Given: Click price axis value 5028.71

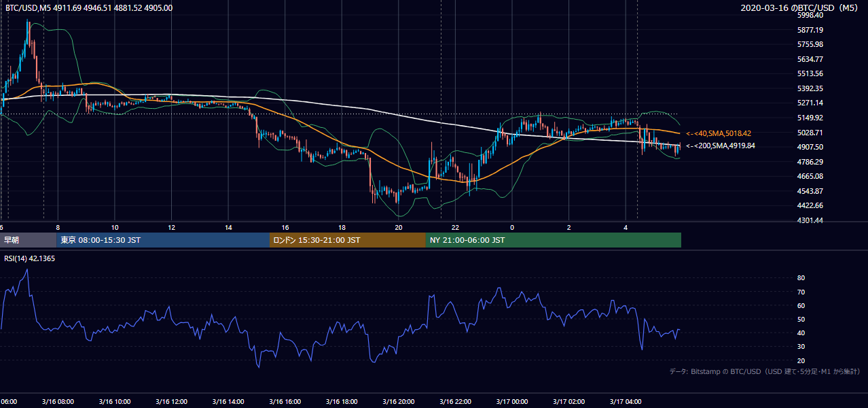Looking at the screenshot, I should (810, 133).
